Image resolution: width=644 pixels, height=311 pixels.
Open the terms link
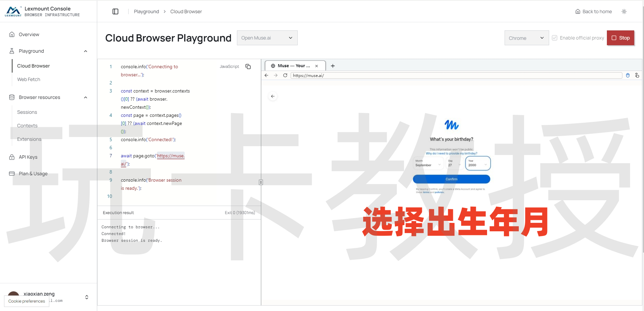[x=426, y=192]
